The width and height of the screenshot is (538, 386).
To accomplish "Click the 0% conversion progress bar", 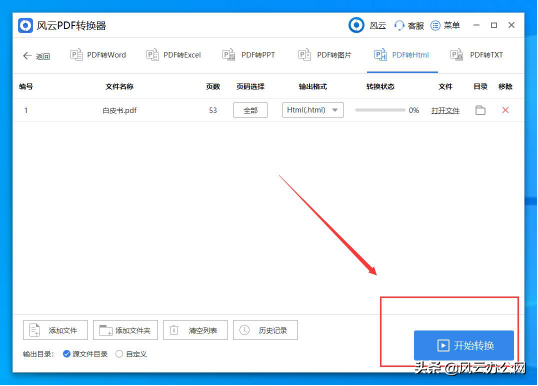I will (380, 110).
